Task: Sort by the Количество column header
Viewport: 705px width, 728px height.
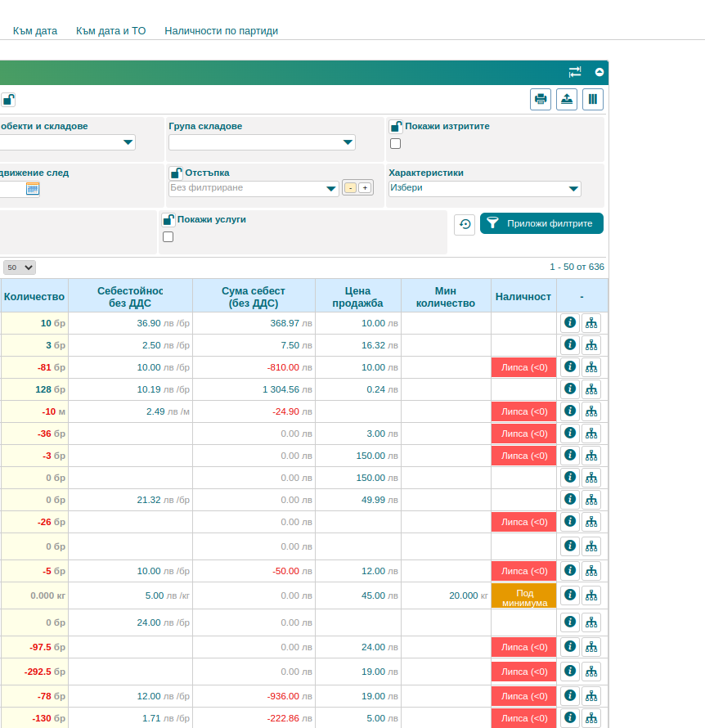Action: (34, 297)
